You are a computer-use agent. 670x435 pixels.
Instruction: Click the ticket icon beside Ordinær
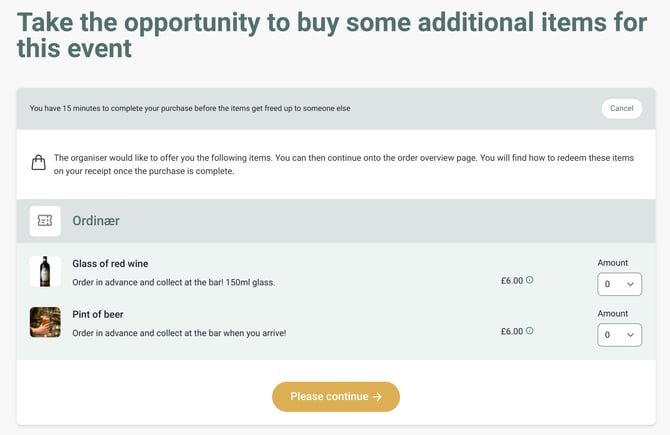click(45, 220)
